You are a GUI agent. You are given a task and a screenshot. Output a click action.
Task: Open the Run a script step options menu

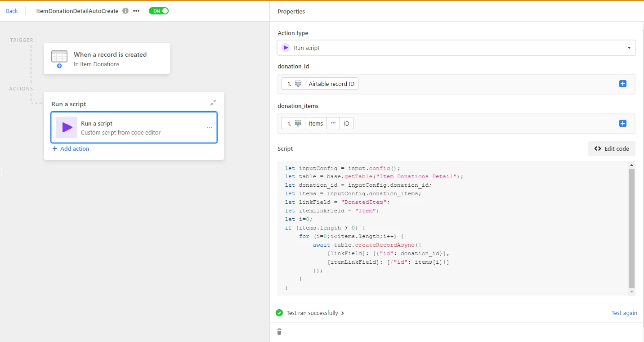[210, 127]
